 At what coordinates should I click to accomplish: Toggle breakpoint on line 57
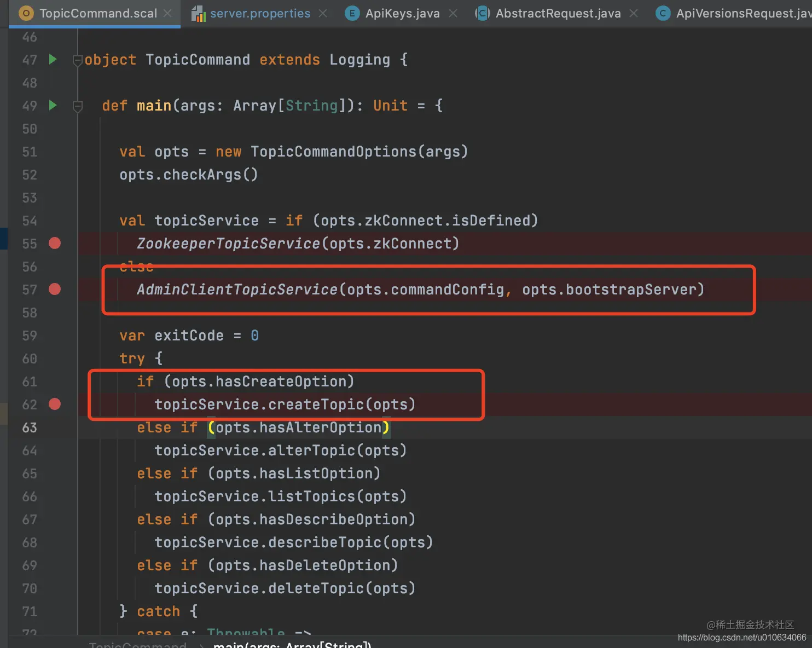point(55,289)
